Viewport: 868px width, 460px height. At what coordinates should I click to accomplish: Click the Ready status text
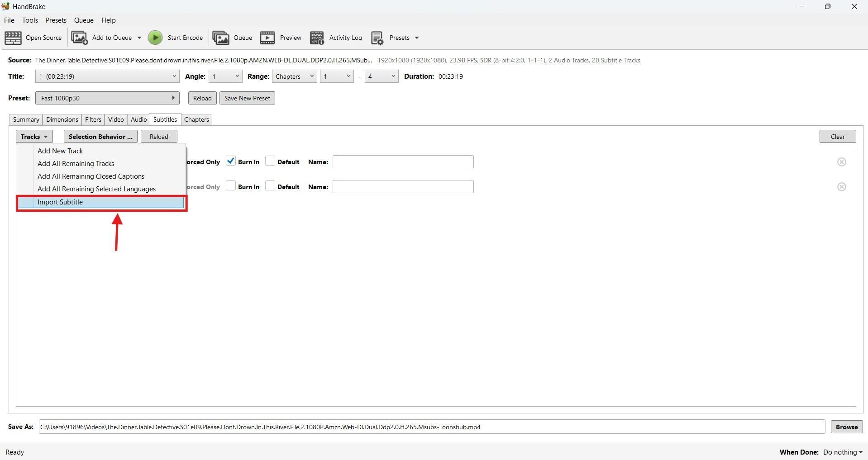tap(15, 452)
